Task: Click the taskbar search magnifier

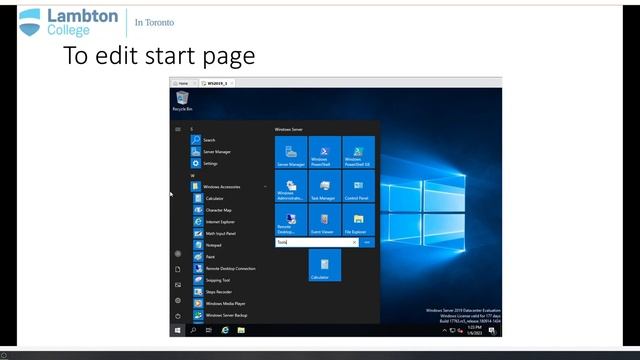Action: coord(193,330)
